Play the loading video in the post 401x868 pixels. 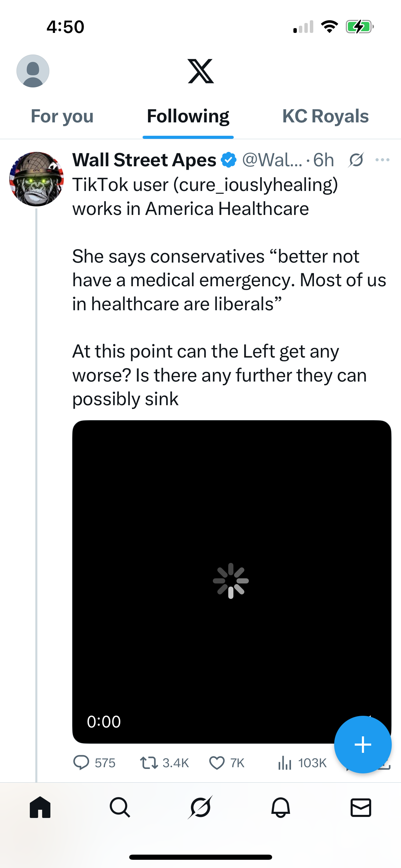tap(231, 581)
